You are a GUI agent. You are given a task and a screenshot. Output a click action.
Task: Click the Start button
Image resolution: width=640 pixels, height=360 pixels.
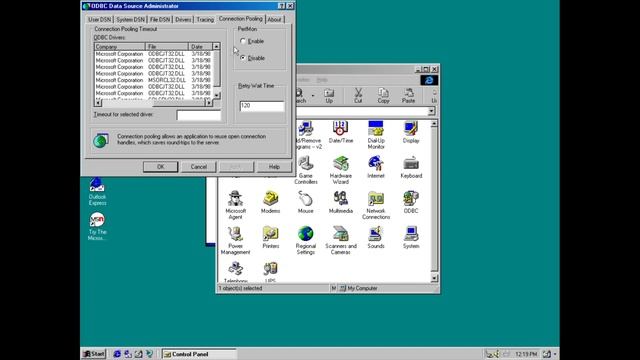tap(94, 354)
